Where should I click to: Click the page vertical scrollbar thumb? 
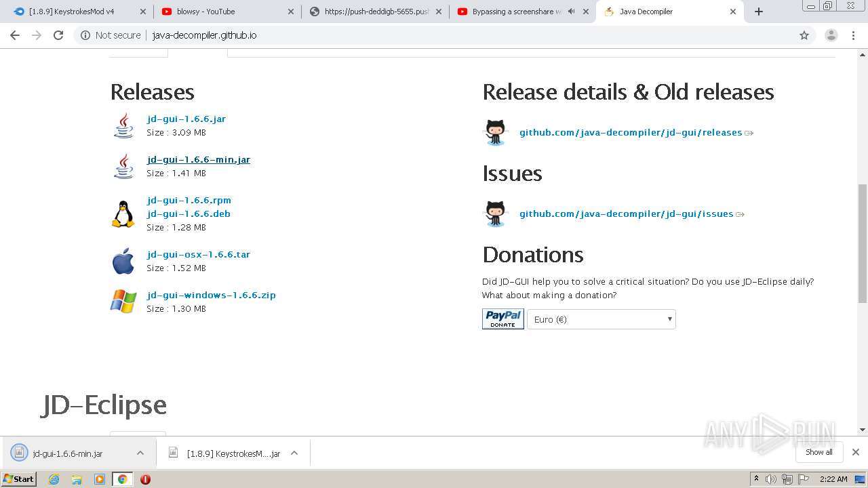(x=863, y=243)
